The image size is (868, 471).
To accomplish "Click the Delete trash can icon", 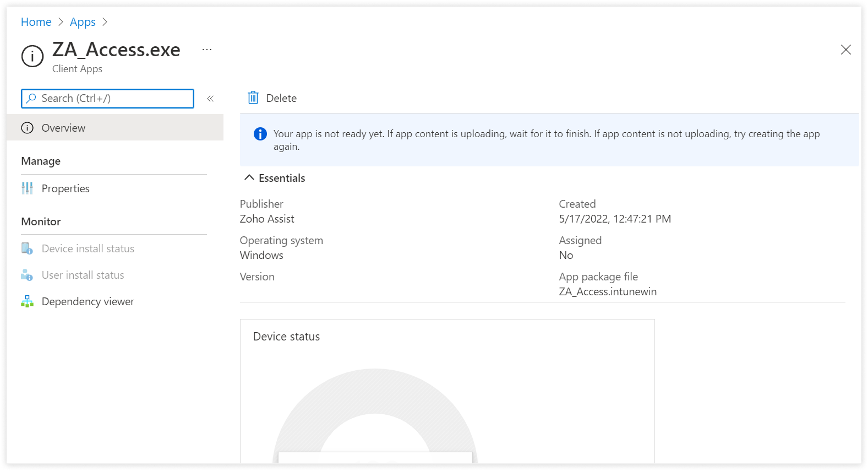I will tap(253, 98).
